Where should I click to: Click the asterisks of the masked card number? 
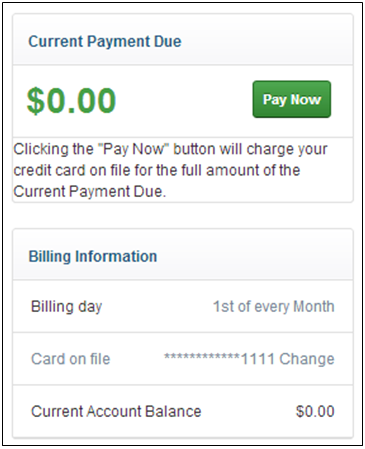(x=202, y=357)
